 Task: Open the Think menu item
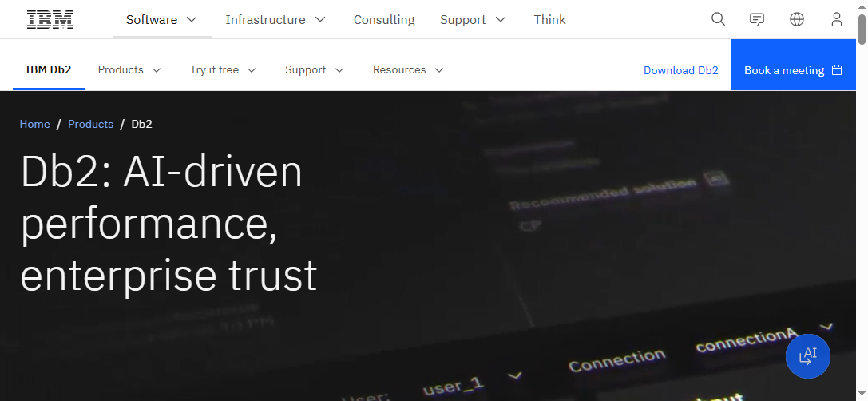549,19
